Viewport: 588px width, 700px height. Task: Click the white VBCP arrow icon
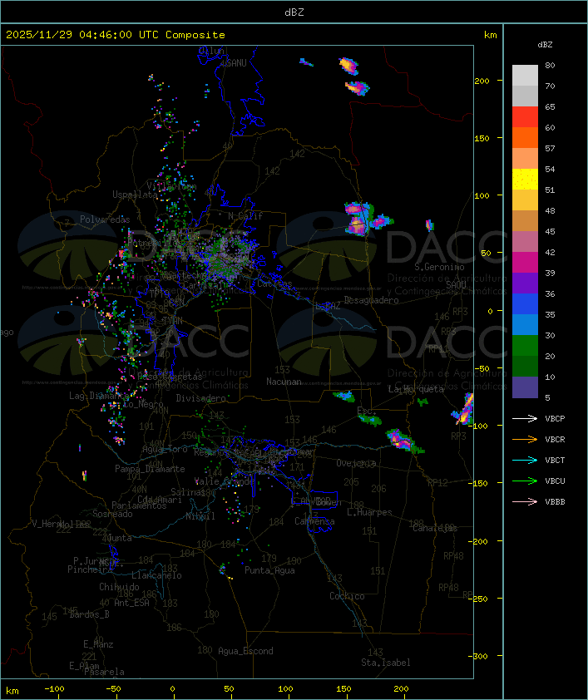pyautogui.click(x=525, y=418)
